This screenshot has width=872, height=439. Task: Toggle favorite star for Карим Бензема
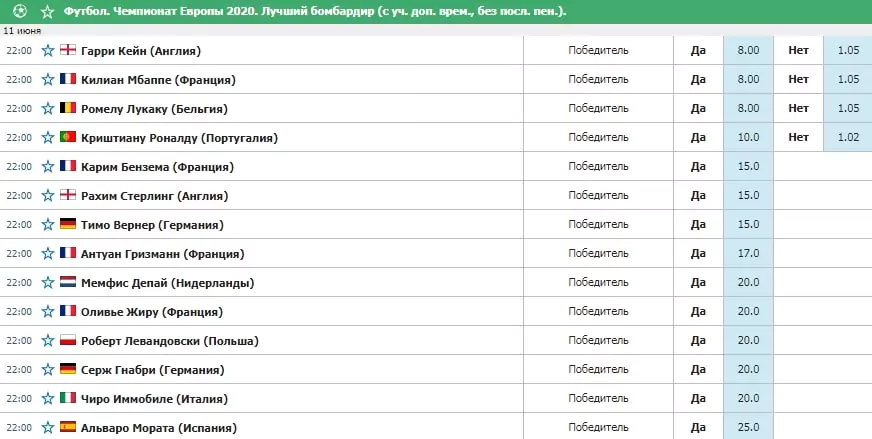[x=48, y=166]
